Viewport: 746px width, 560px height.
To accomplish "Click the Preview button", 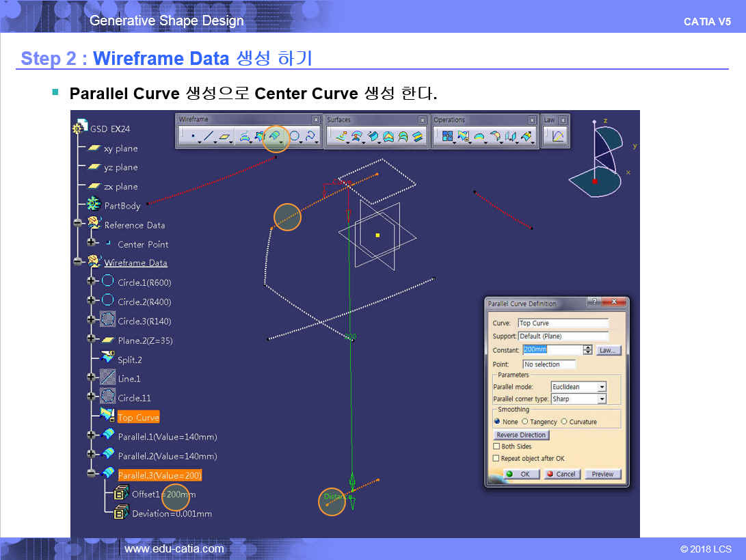I will click(602, 474).
